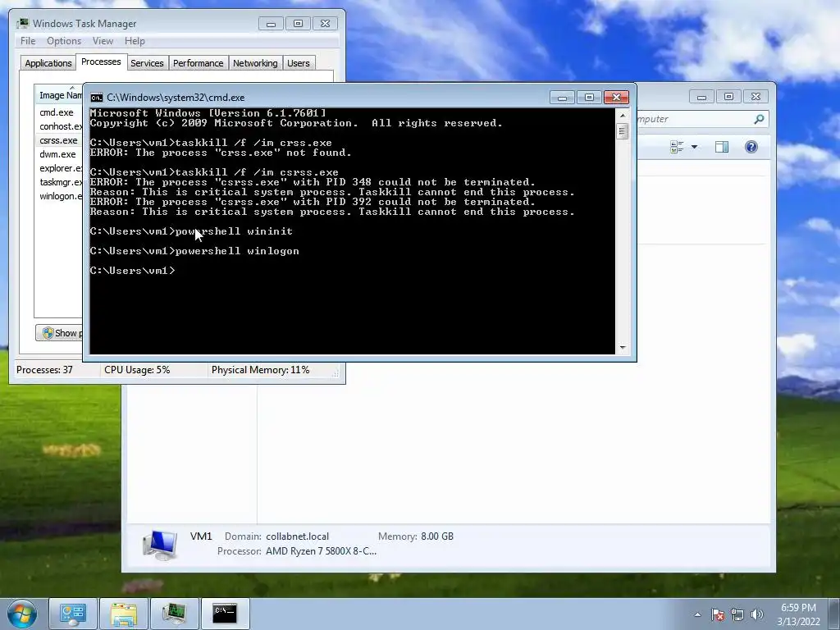Image resolution: width=840 pixels, height=630 pixels.
Task: Switch to the Performance tab
Action: 198,63
